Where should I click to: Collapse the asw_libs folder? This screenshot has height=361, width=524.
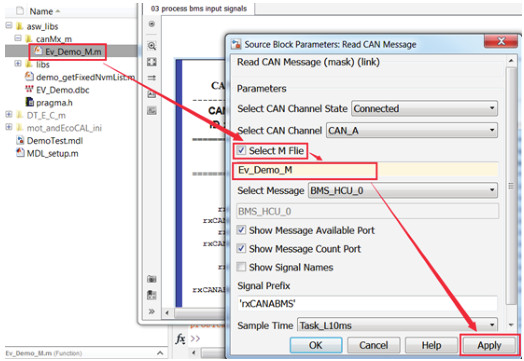9,25
